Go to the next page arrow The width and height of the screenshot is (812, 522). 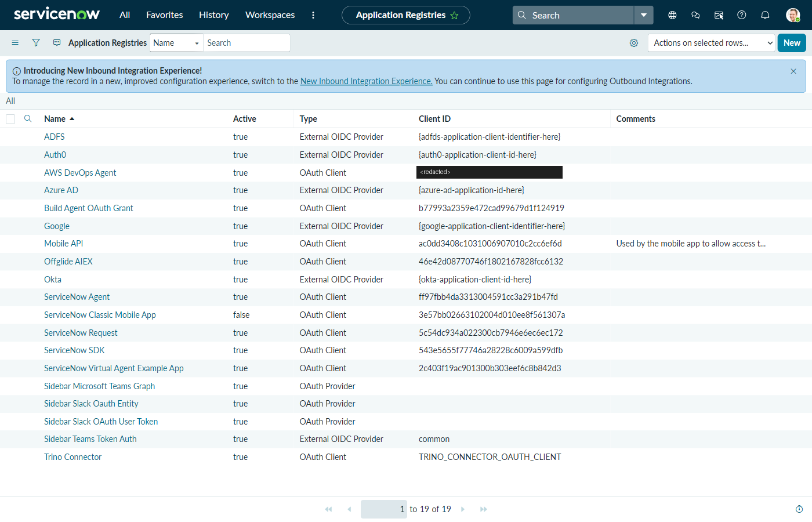pyautogui.click(x=463, y=509)
